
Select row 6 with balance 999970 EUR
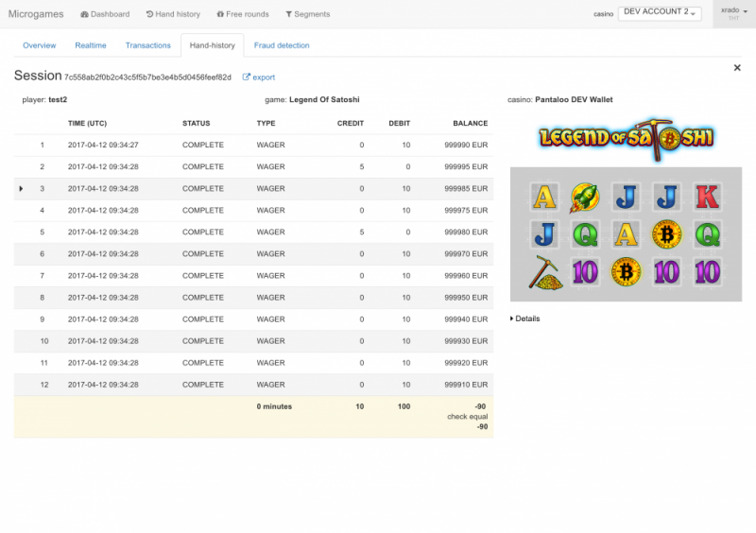pyautogui.click(x=253, y=253)
